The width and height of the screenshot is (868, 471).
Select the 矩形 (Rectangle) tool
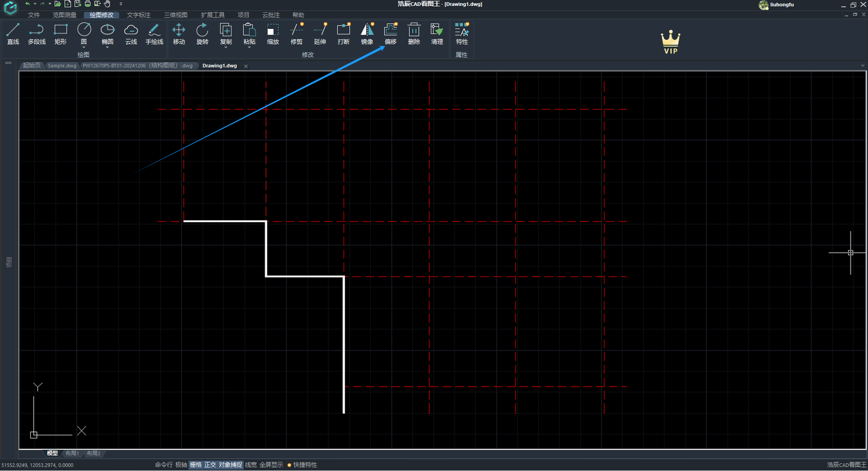coord(60,34)
